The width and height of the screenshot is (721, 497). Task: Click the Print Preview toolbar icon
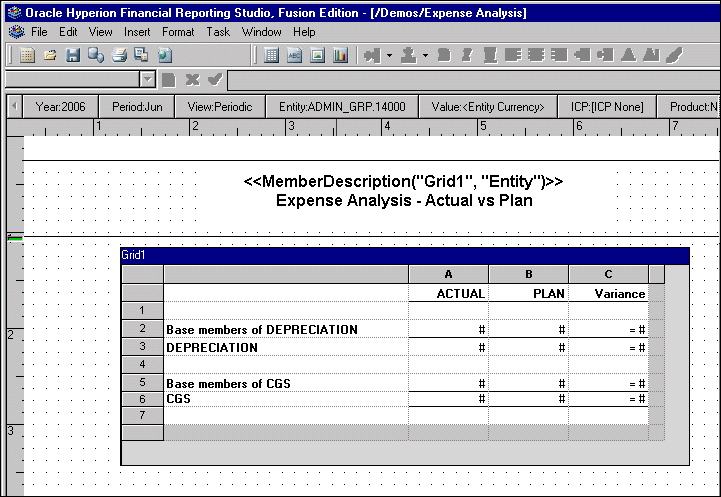[x=141, y=56]
